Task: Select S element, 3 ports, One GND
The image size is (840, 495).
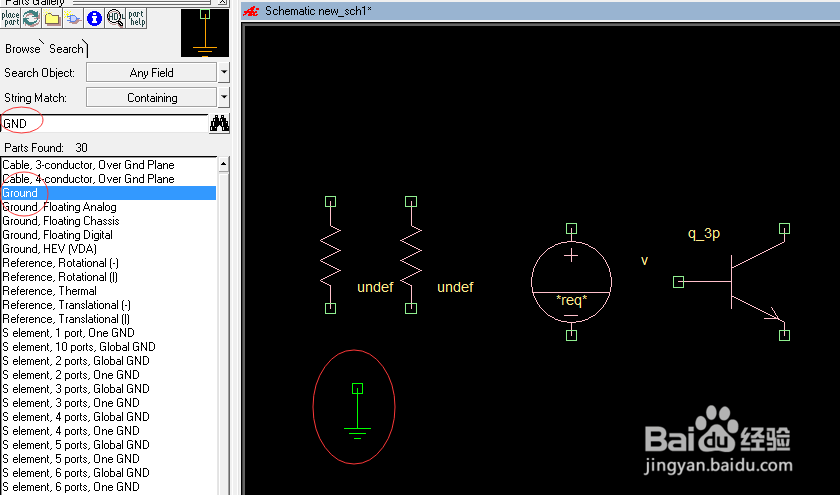Action: point(109,403)
